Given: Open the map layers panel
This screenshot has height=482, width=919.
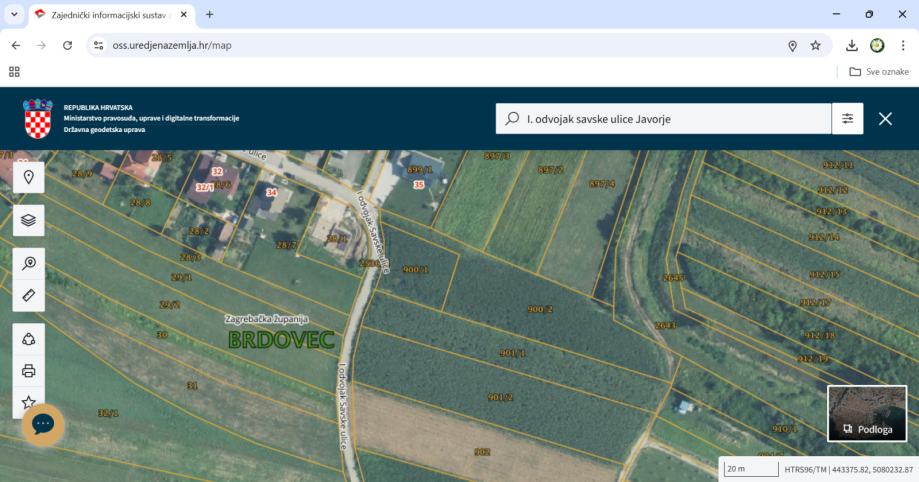Looking at the screenshot, I should click(29, 220).
